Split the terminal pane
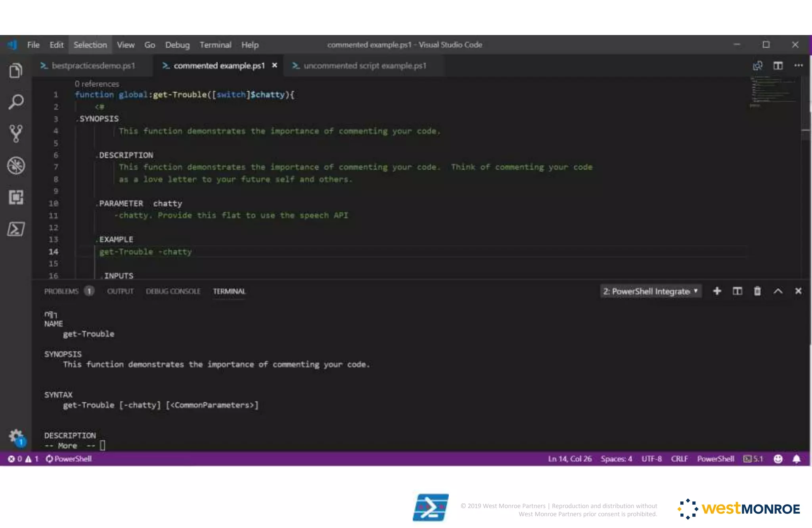The height and width of the screenshot is (528, 812). point(737,291)
